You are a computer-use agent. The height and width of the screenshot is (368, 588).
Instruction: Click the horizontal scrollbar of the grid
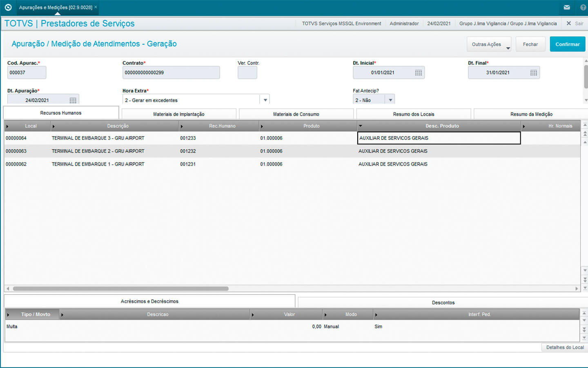120,289
